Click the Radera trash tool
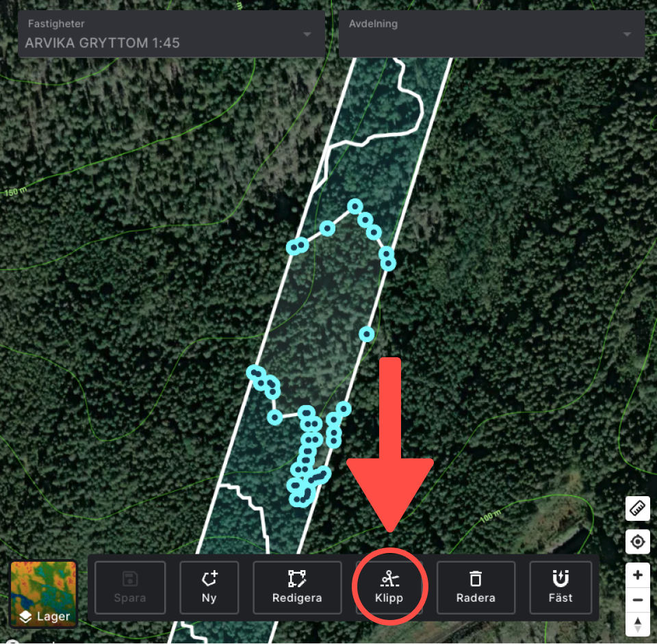The image size is (657, 644). (476, 587)
